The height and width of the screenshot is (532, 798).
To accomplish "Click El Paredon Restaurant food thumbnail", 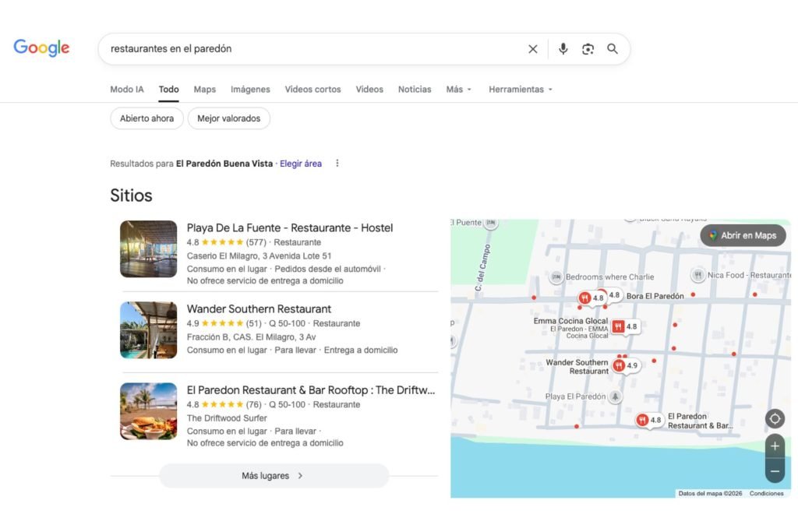I will tap(149, 411).
